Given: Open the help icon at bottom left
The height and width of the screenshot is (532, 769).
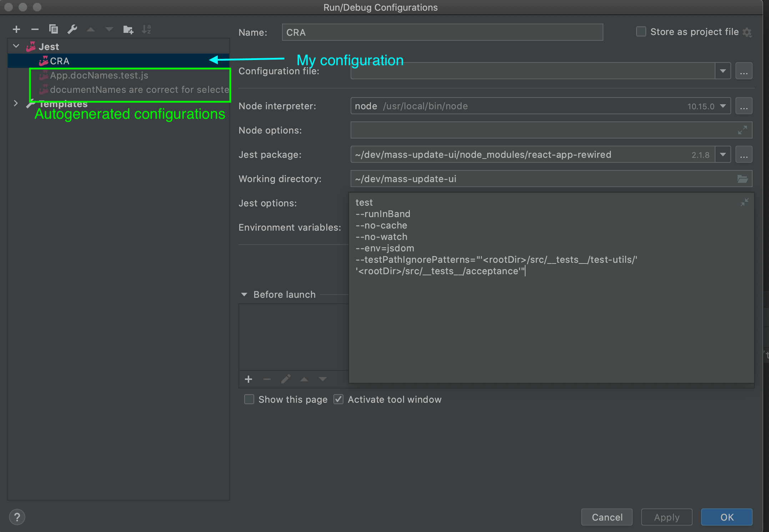Looking at the screenshot, I should point(17,517).
